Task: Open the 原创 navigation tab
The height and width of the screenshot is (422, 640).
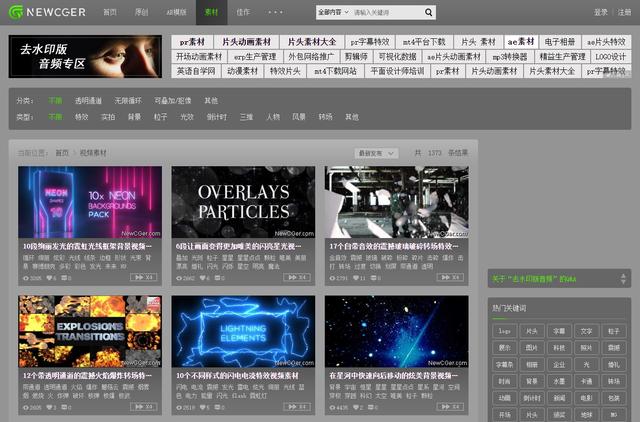Action: pos(142,12)
